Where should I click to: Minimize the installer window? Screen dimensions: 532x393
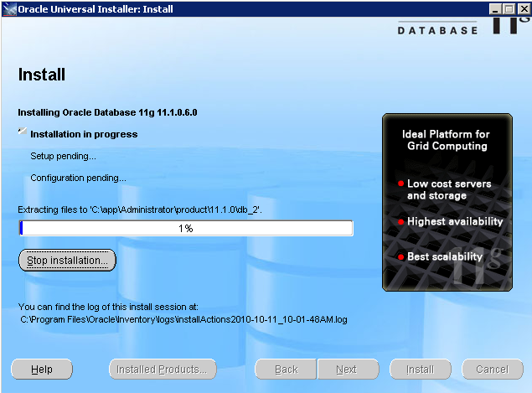495,9
